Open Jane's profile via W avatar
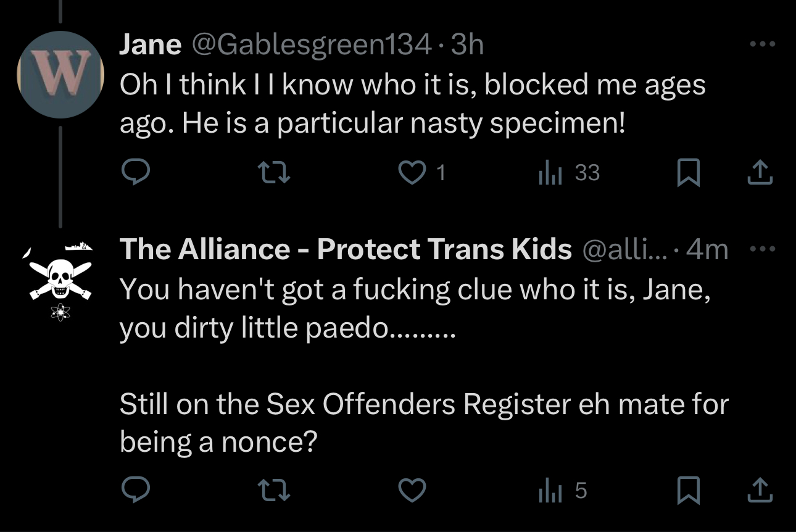 pyautogui.click(x=60, y=74)
